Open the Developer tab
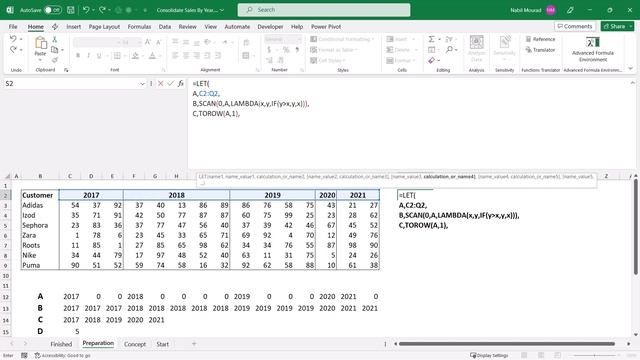Viewport: 640px width, 360px height. coord(270,27)
